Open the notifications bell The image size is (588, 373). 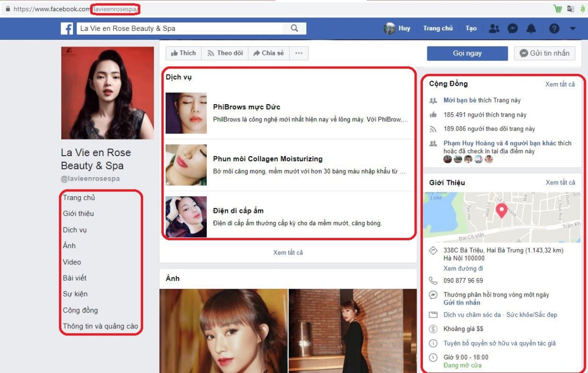(531, 28)
